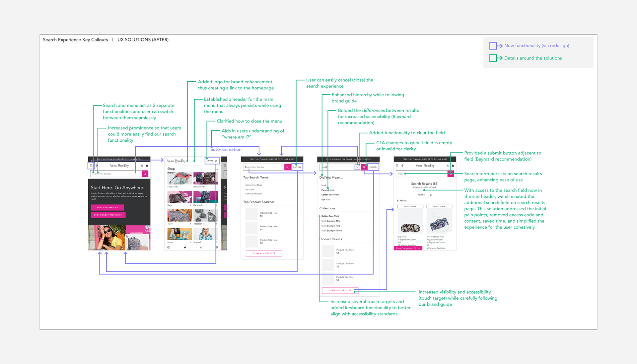Tap the location pin on search results mockup

click(402, 166)
